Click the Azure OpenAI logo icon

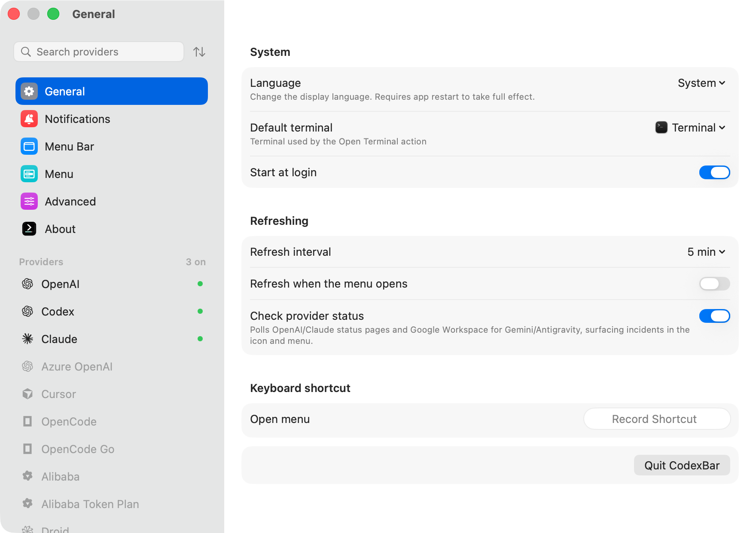tap(27, 366)
